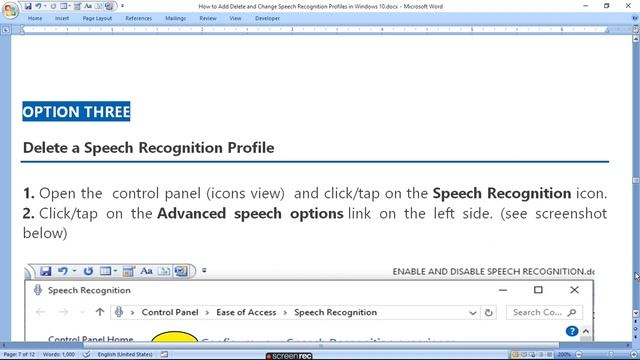The height and width of the screenshot is (360, 640).
Task: Go to previous page browse button
Action: (636, 322)
